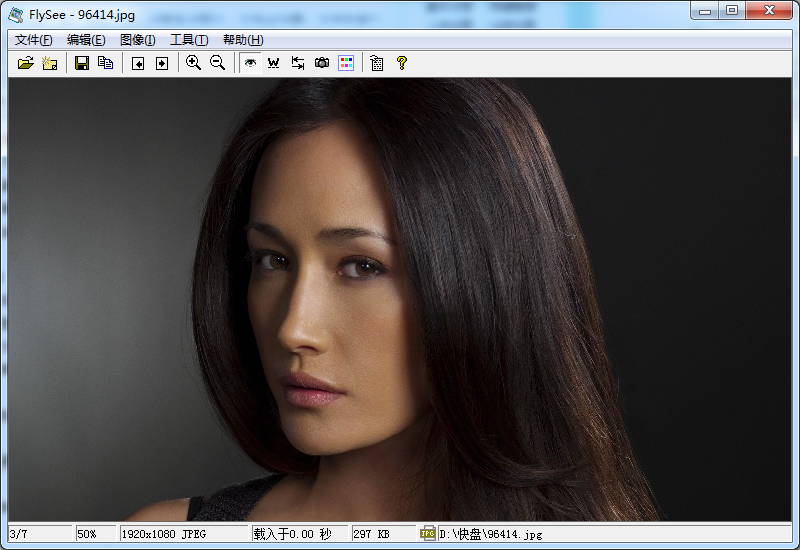Go to previous image with left arrow

[138, 63]
